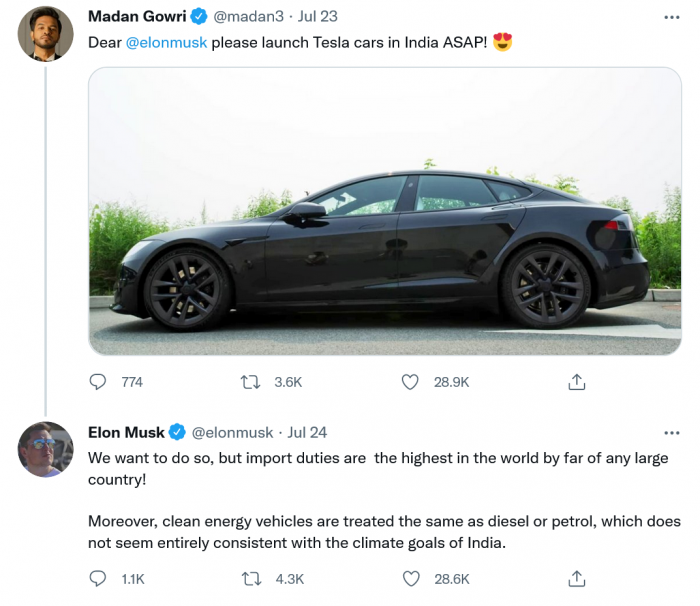Like Elon Musk's reply tweet

(x=409, y=578)
